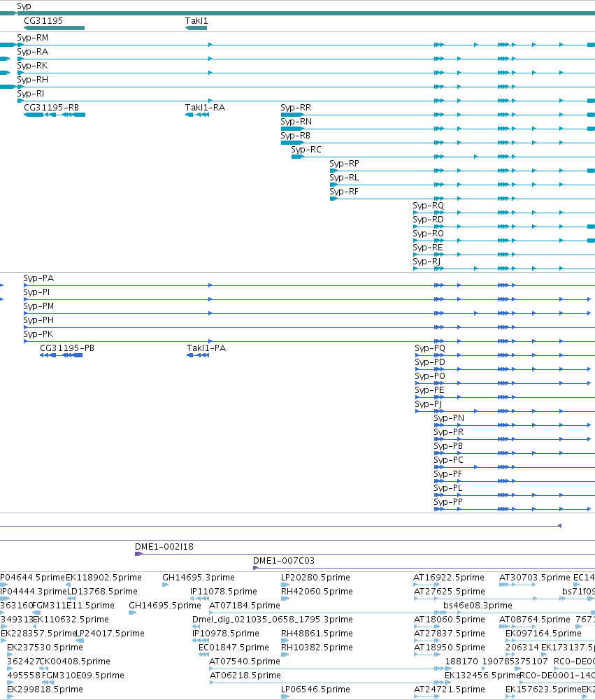The image size is (595, 700).
Task: Click the teal CG31195 gene bar
Action: pos(54,28)
